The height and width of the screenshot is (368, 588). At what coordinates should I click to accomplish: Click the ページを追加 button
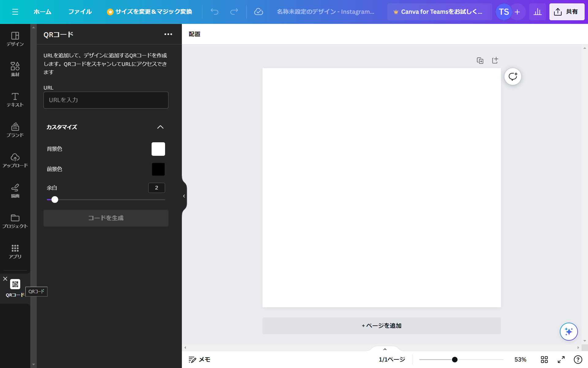[x=382, y=326]
